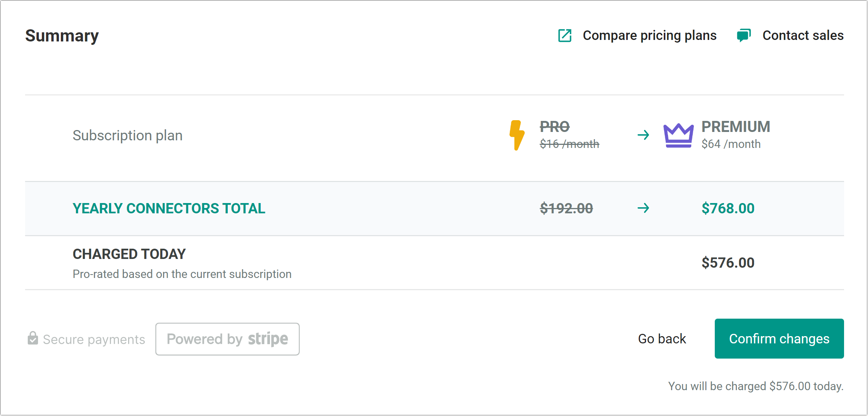Click the arrow between $192.00 and $768.00

[643, 208]
